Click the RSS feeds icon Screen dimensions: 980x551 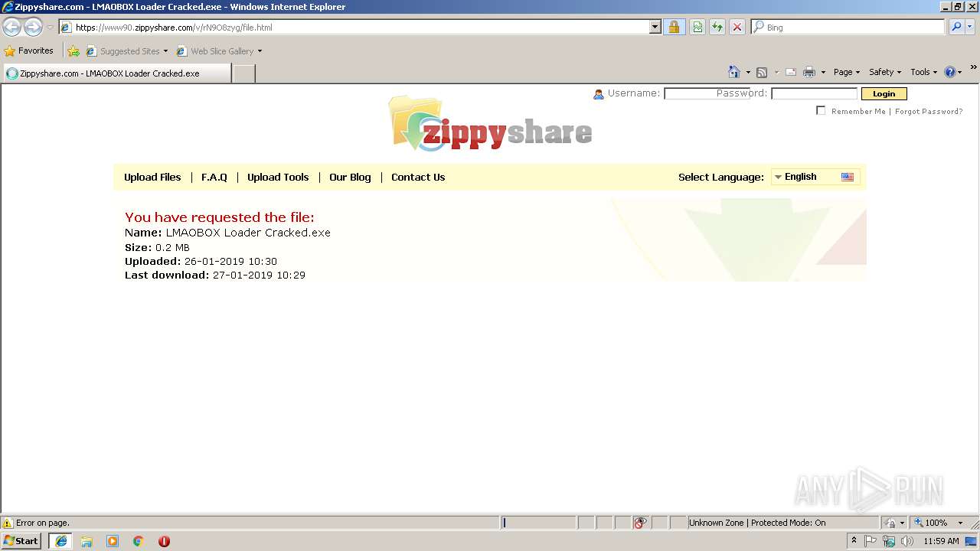[762, 72]
